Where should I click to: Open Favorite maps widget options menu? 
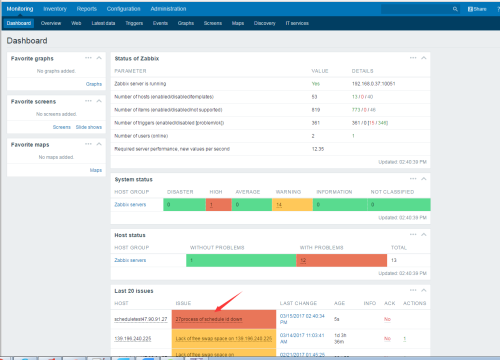[88, 144]
